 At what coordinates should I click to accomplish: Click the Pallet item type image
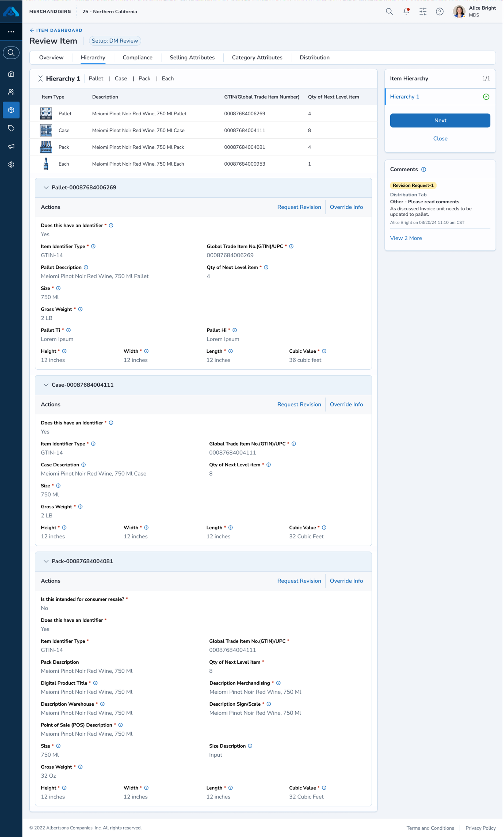coord(46,113)
